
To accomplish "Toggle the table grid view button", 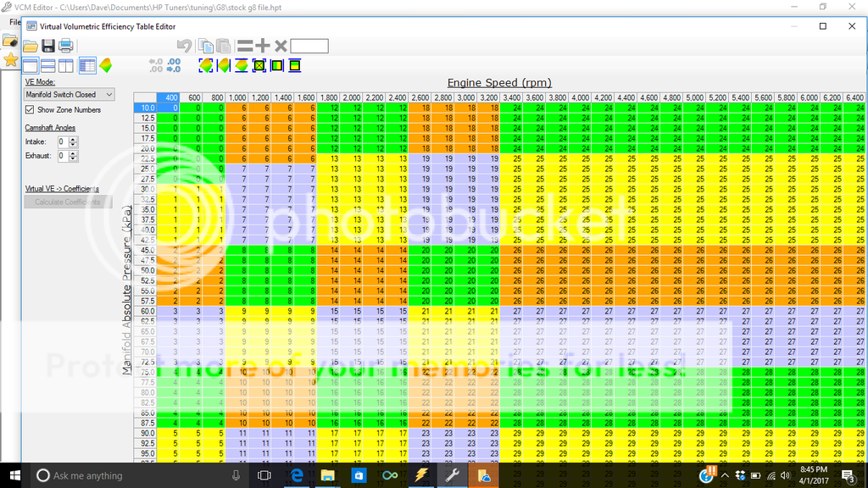I will [x=86, y=65].
